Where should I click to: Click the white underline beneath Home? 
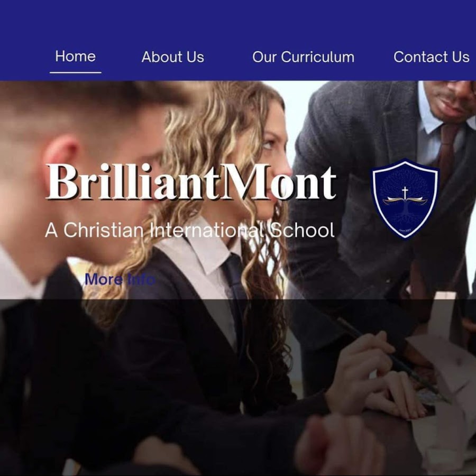pos(75,72)
